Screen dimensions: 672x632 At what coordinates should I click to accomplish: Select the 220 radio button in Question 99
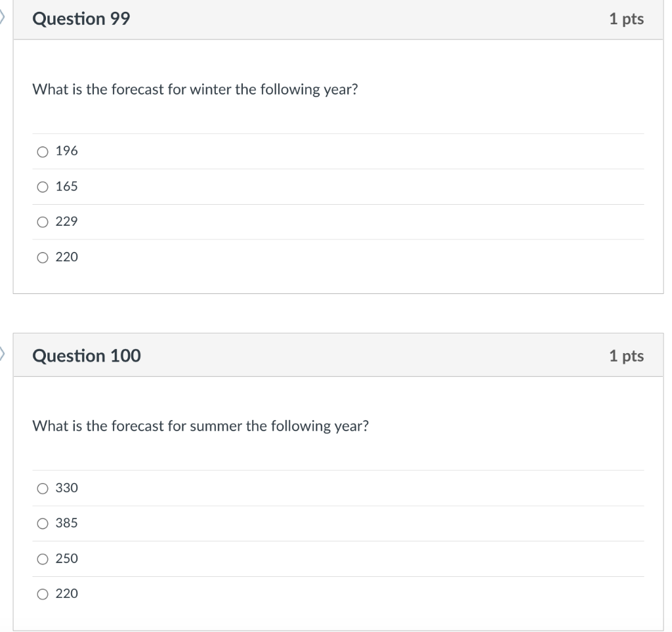(43, 258)
